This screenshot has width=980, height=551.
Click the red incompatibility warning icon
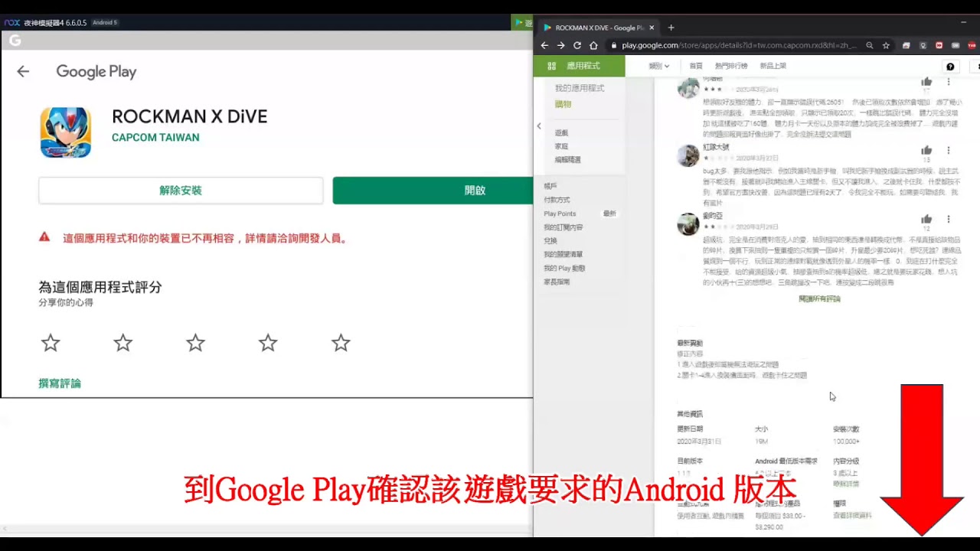44,237
